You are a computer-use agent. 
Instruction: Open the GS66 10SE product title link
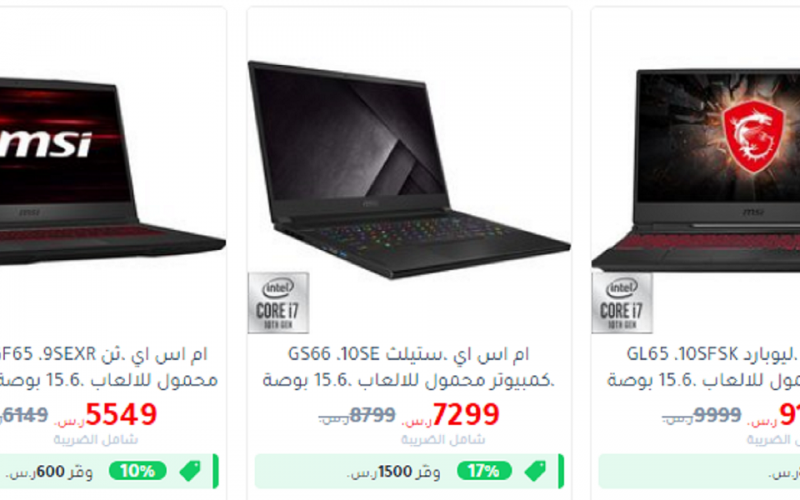(409, 354)
